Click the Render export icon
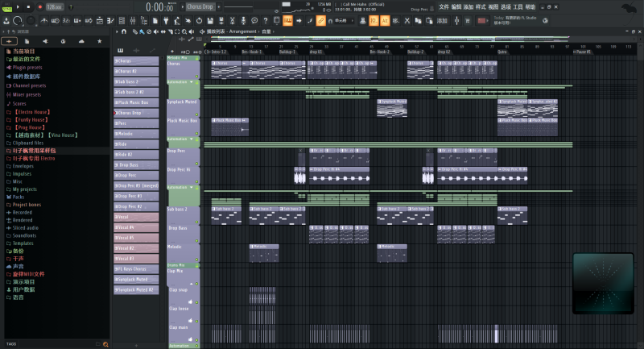Image resolution: width=644 pixels, height=349 pixels. (221, 21)
